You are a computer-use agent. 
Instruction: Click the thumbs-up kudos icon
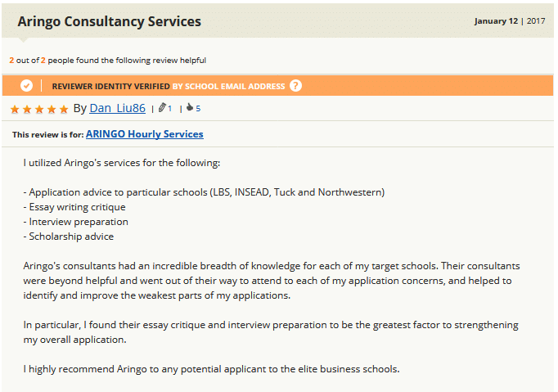[x=190, y=107]
